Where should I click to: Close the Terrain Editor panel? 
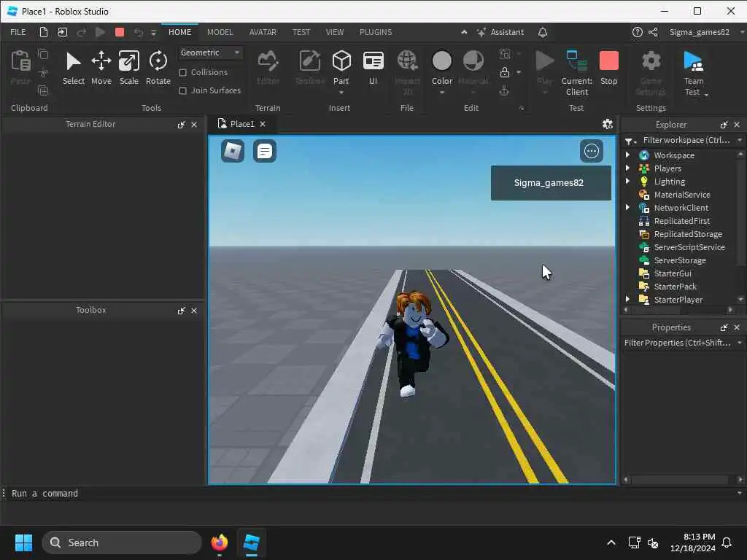pyautogui.click(x=194, y=125)
